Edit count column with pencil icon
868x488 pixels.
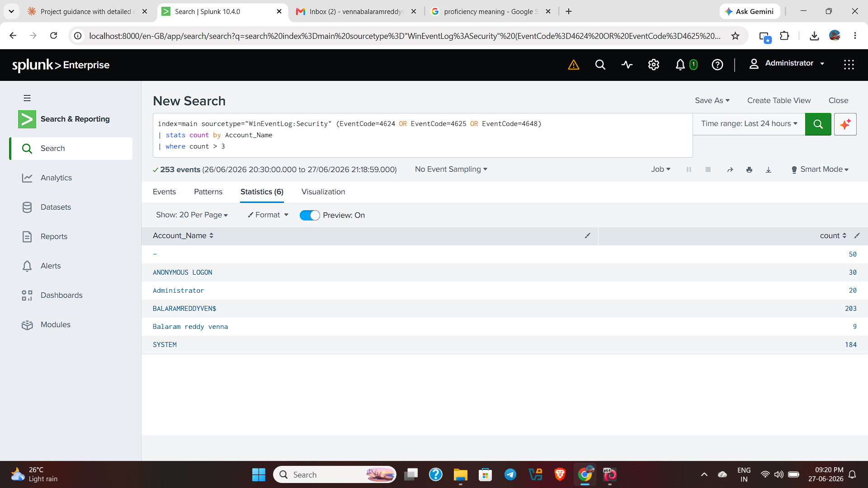[857, 235]
